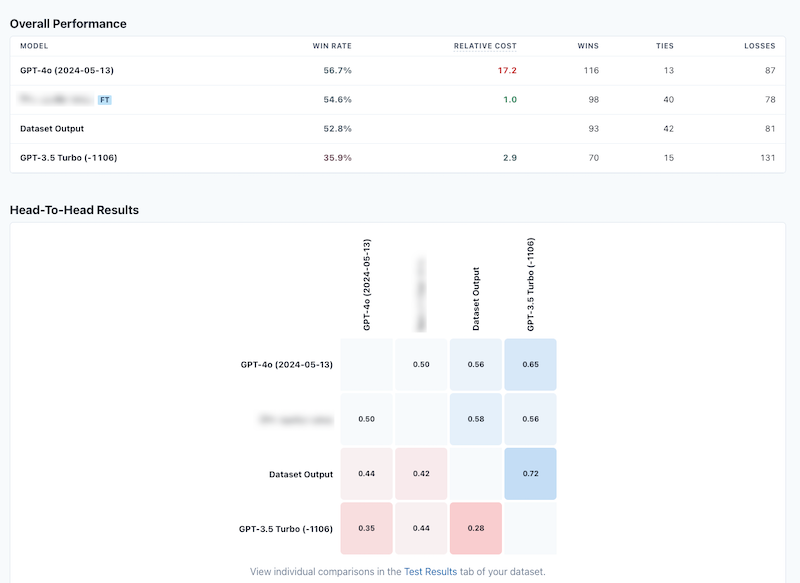Screen dimensions: 800x583
Task: Select the 0.65 heatmap cell
Action: click(530, 364)
